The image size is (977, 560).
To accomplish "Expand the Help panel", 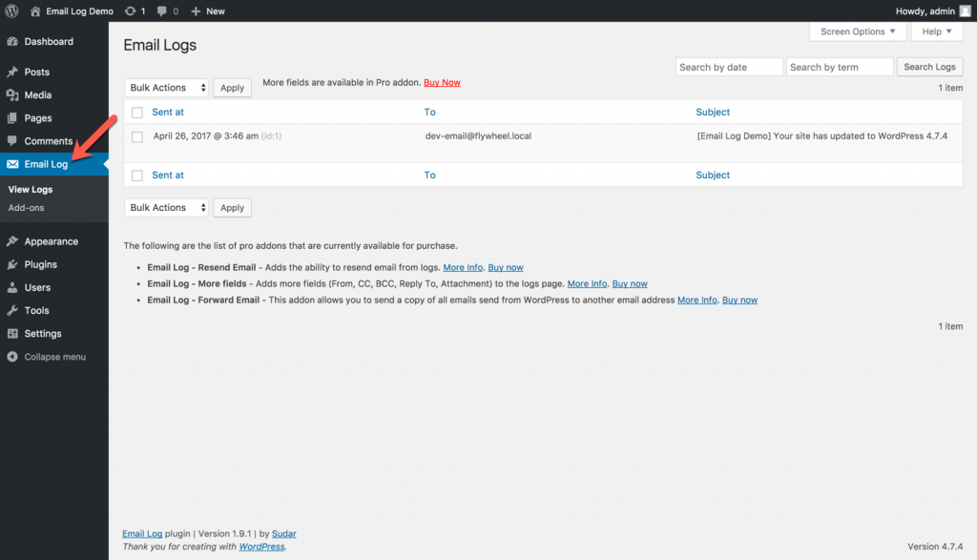I will (937, 31).
